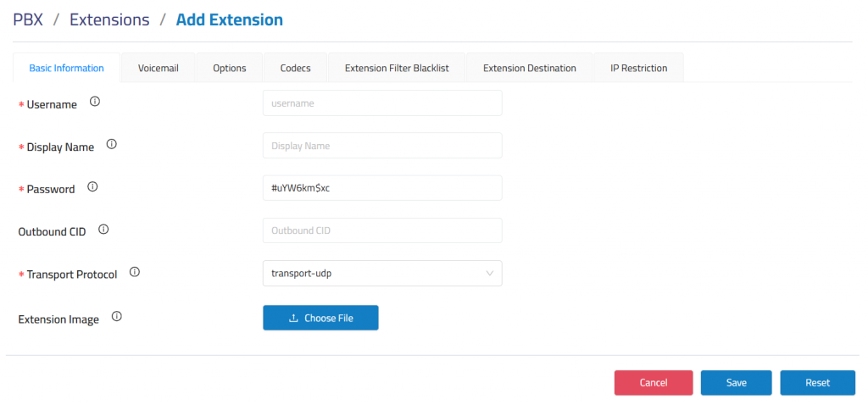Navigate to Extensions in the breadcrumb
Screen dimensions: 868x405
tap(109, 19)
